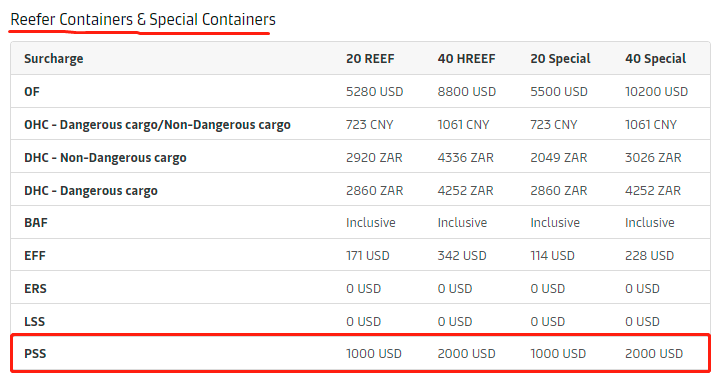Click the 20 REEF column header
Image resolution: width=721 pixels, height=383 pixels.
(370, 59)
